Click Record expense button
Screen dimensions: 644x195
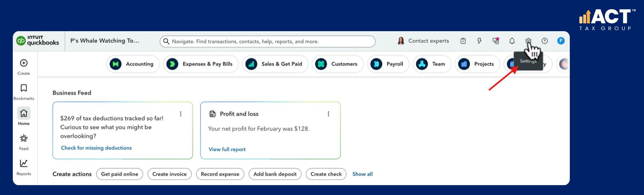point(220,174)
